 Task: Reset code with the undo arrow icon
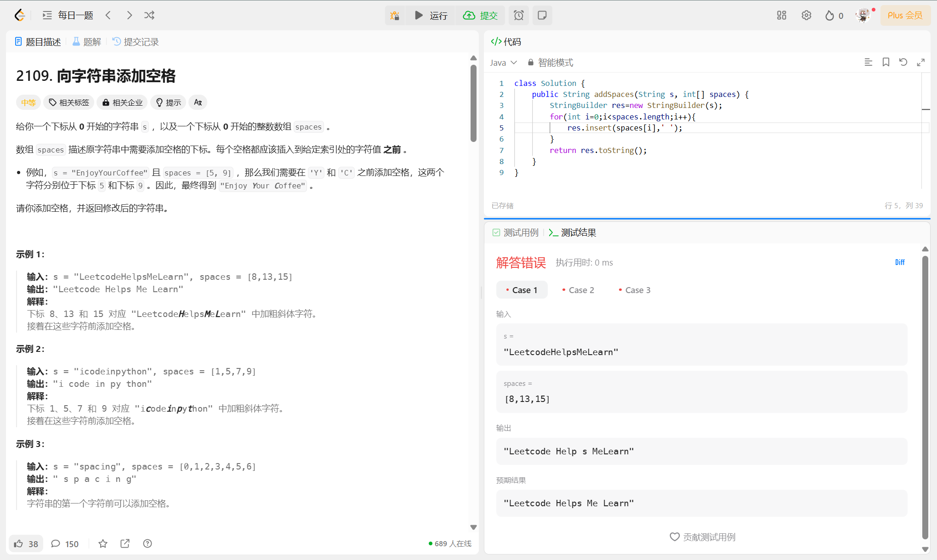tap(903, 62)
